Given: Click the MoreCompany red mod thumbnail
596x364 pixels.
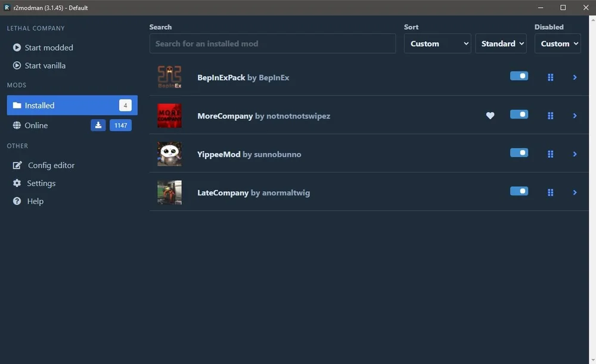Looking at the screenshot, I should pos(169,116).
